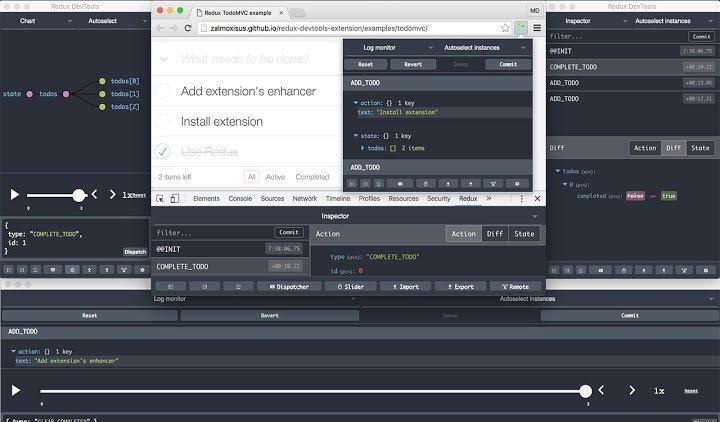Bookmark the page with the star icon
This screenshot has height=422, width=720.
[x=506, y=28]
